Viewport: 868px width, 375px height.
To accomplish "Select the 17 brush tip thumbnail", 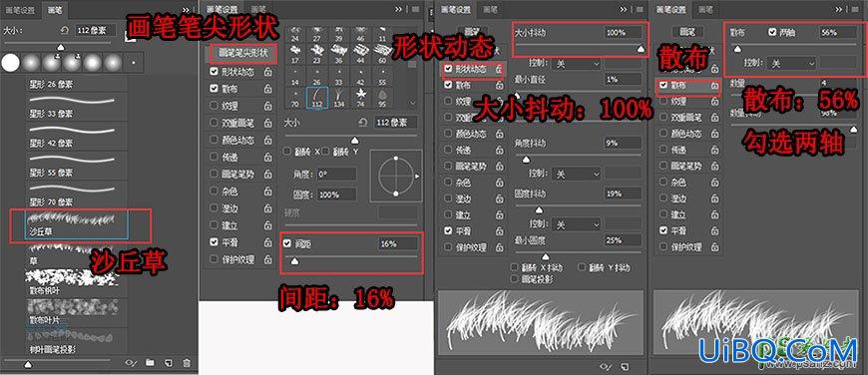I will 295,54.
